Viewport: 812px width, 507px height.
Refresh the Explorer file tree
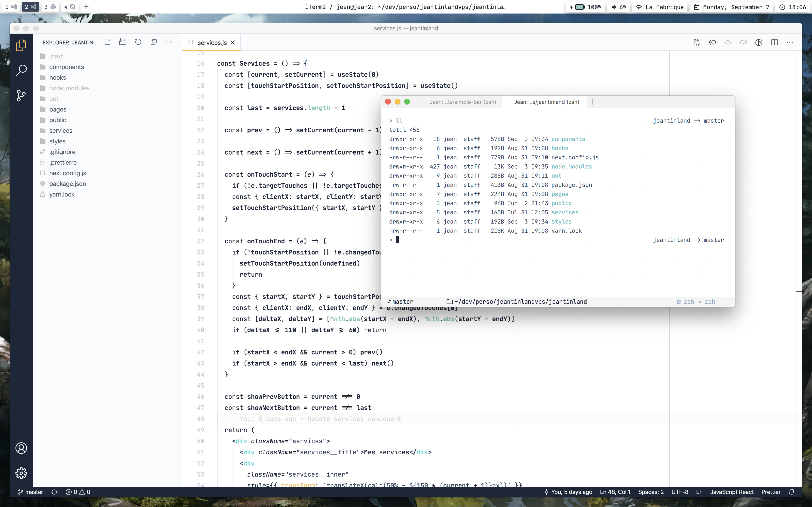click(138, 42)
